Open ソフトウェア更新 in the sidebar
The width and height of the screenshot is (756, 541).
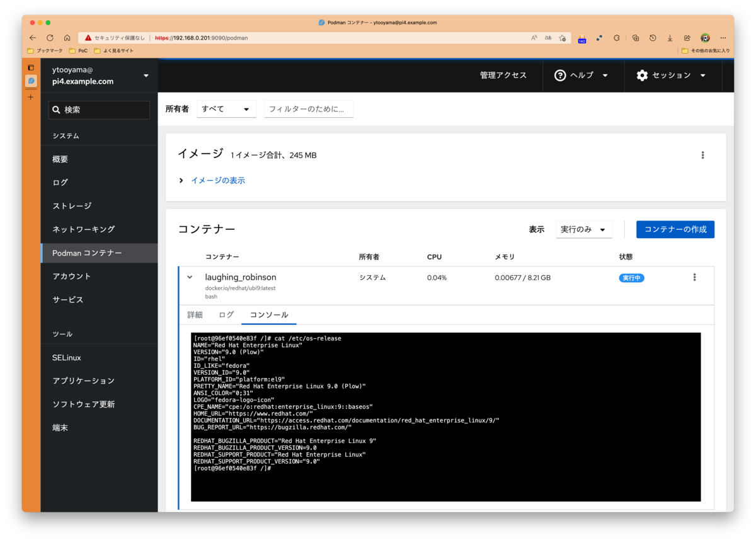tap(100, 404)
